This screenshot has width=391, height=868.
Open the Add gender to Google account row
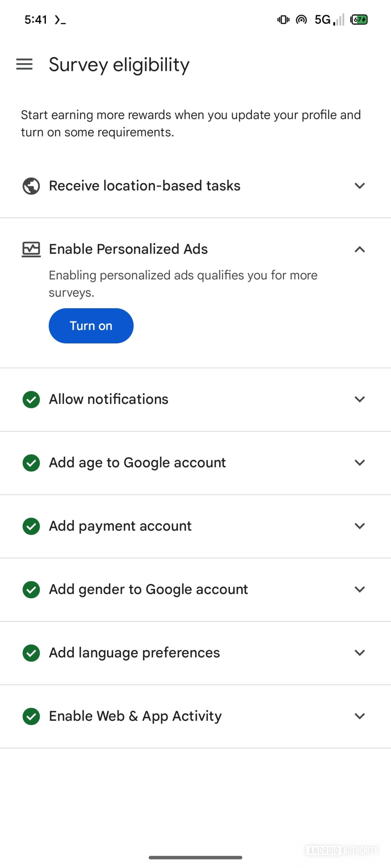[x=148, y=589]
